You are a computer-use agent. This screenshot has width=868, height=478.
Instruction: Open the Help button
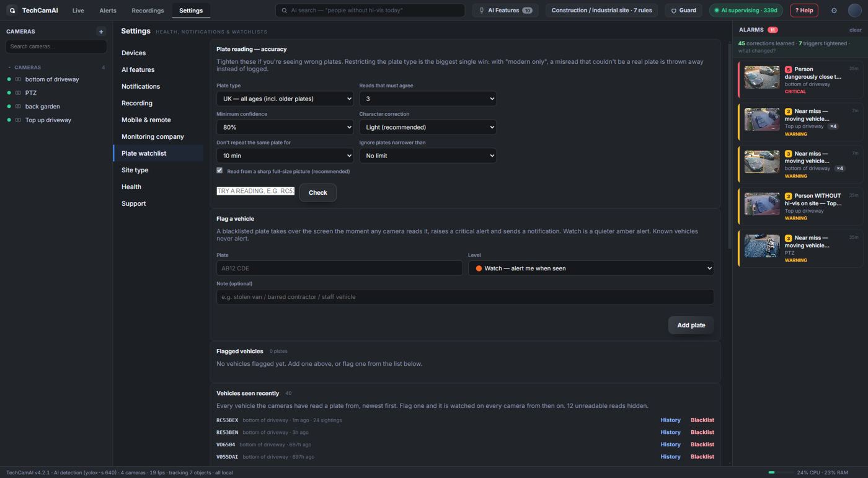click(804, 11)
